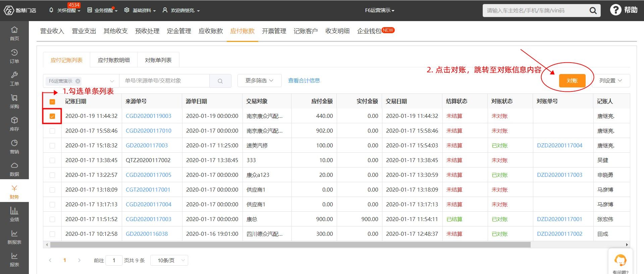This screenshot has height=274, width=644.
Task: Click the horizontal table scrollbar thumb
Action: click(290, 245)
